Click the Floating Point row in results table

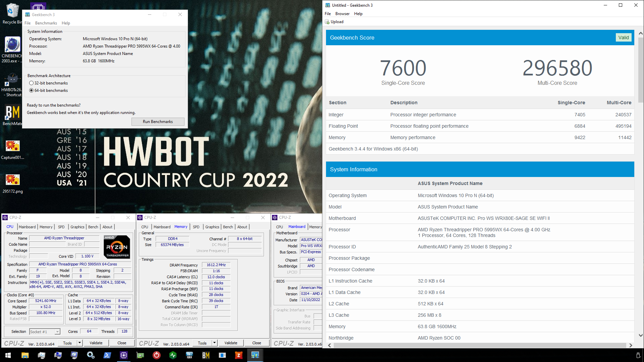[480, 126]
